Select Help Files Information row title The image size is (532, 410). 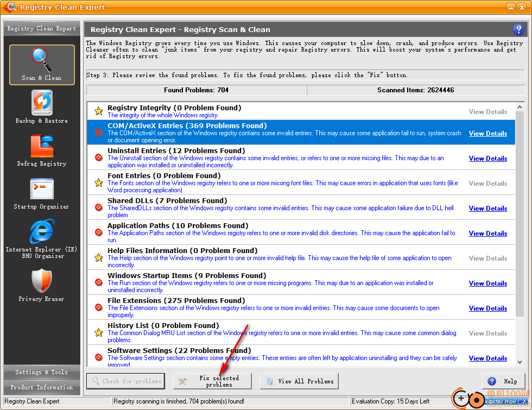(182, 250)
